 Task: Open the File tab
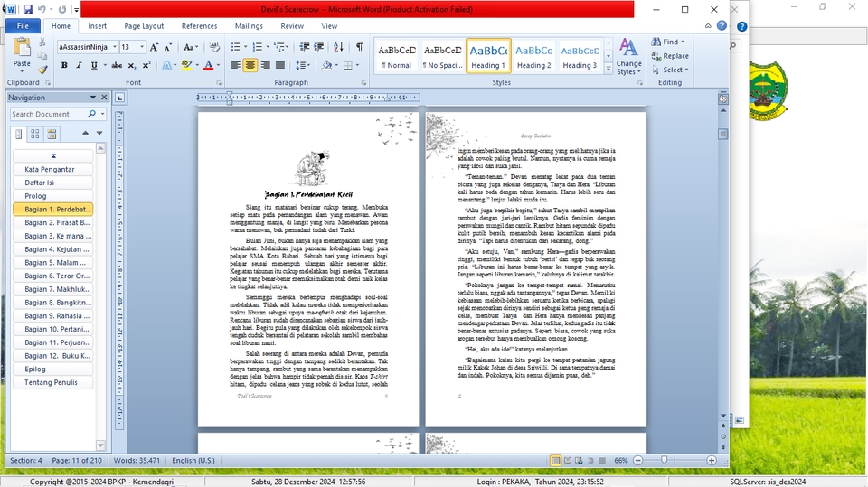click(x=23, y=26)
